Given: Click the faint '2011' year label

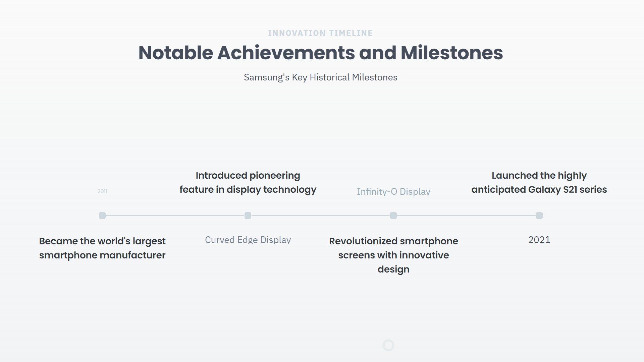Looking at the screenshot, I should tap(102, 191).
